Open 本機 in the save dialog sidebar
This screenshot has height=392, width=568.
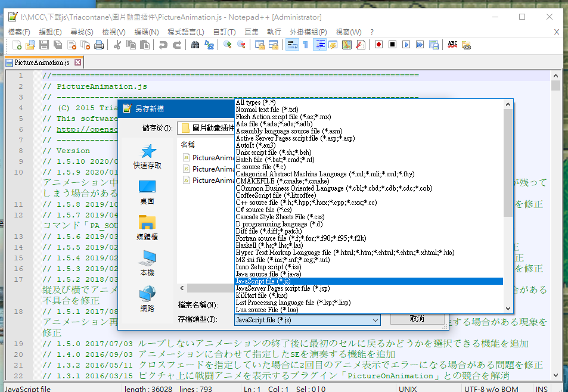click(147, 263)
